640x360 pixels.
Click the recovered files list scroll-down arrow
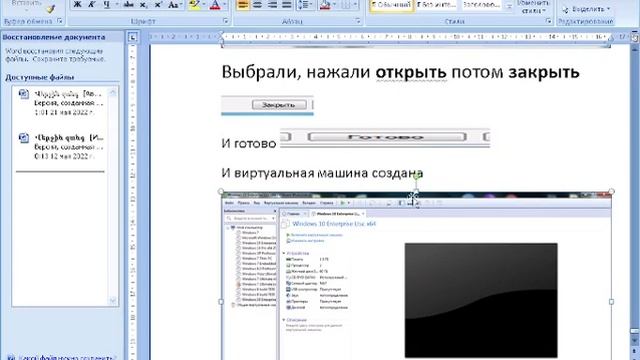point(113,301)
